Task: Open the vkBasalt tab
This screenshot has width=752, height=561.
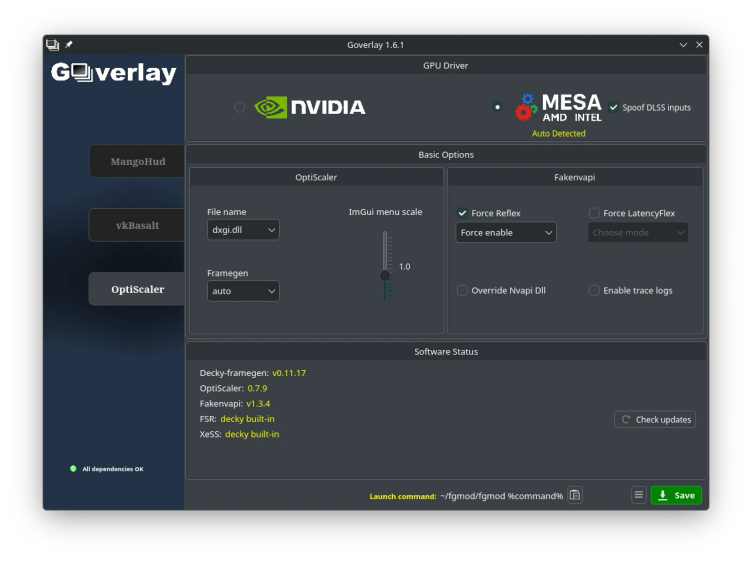Action: pos(137,225)
